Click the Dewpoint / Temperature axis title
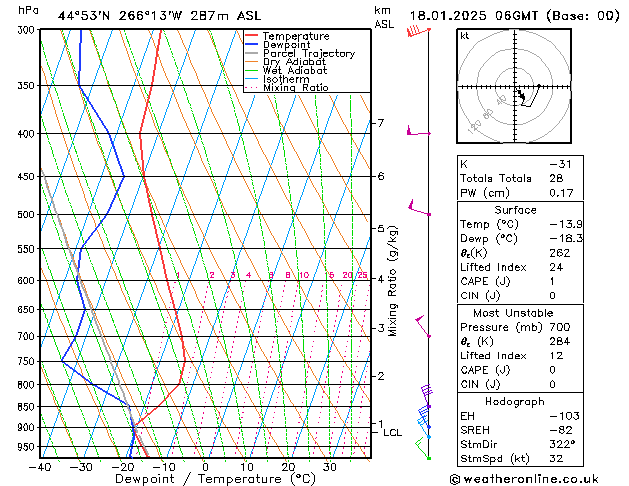629x486 pixels. pos(215,479)
